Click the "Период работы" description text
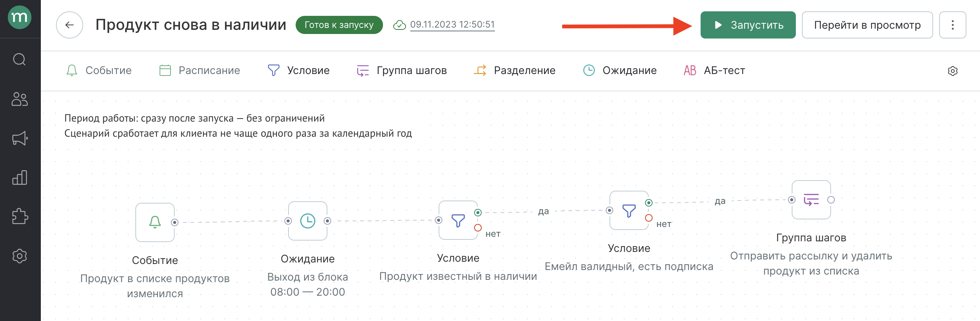The image size is (980, 321). (194, 118)
